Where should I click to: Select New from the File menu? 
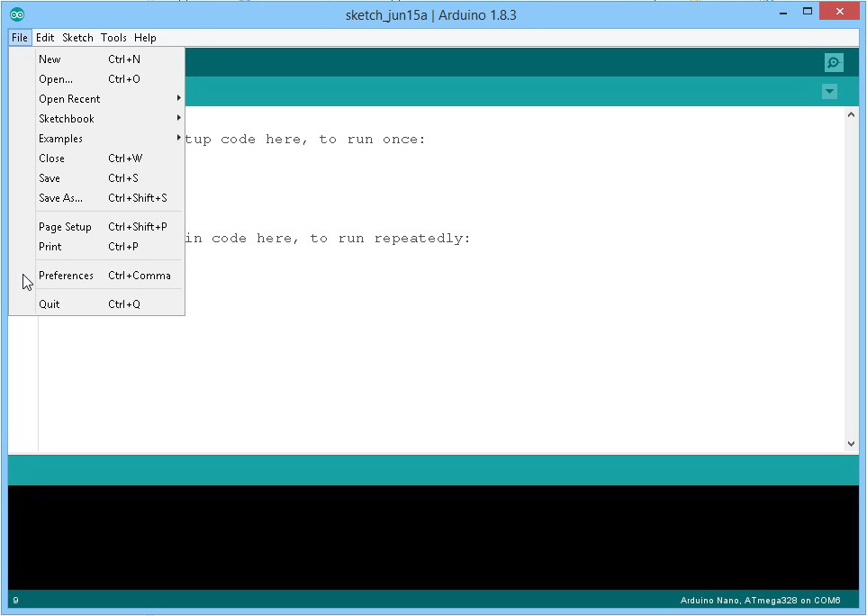tap(50, 59)
